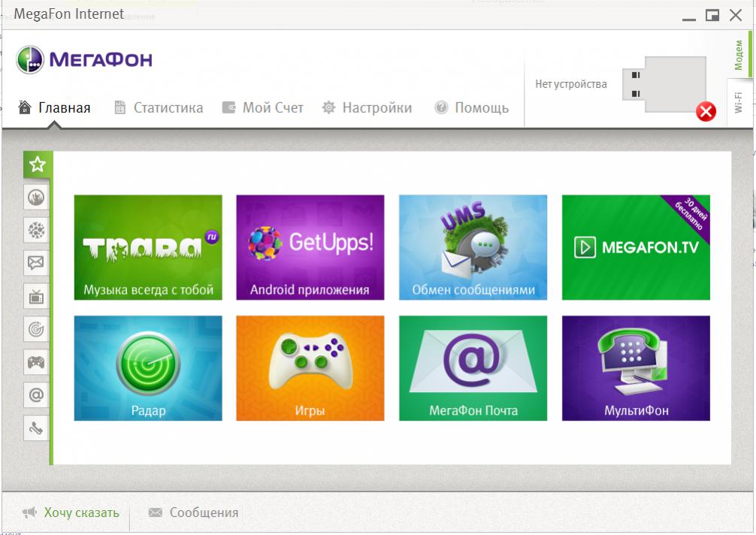
Task: Switch to the Статистика tab
Action: pos(159,107)
